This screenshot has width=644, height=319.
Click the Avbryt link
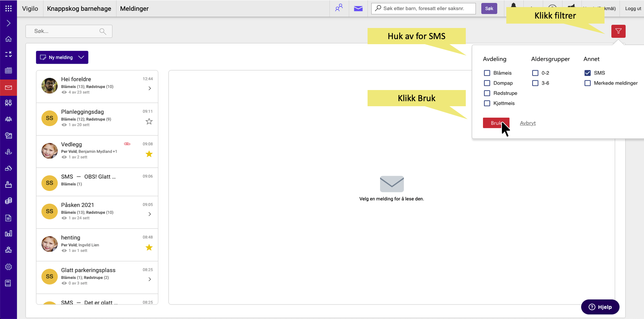[528, 123]
